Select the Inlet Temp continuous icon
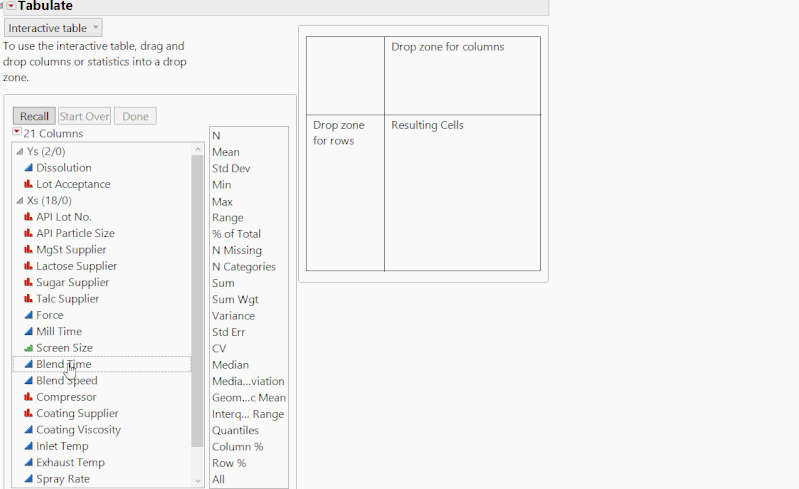The image size is (799, 489). click(x=29, y=446)
